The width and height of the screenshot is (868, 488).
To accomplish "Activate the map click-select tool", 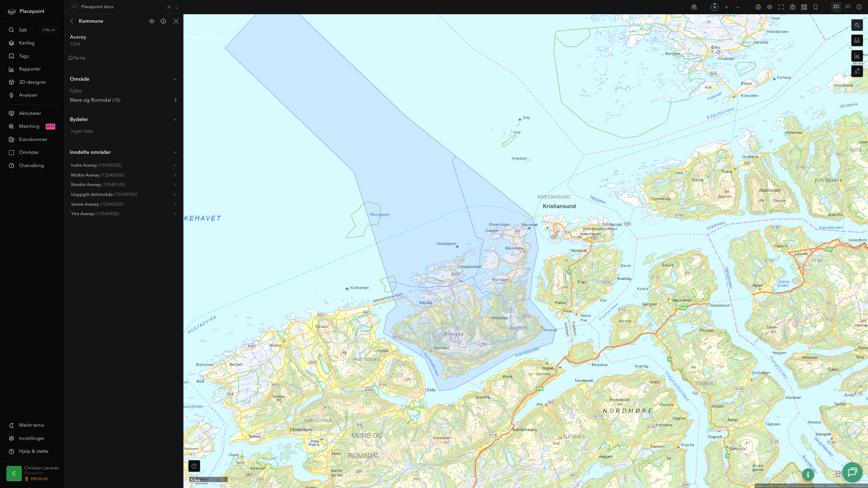I will coord(857,25).
